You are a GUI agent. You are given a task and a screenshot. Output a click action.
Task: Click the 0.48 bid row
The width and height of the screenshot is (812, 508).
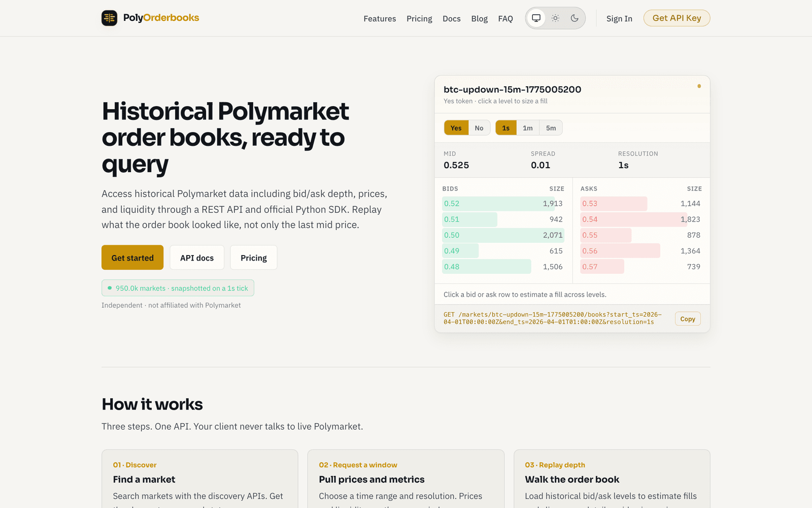click(x=503, y=267)
